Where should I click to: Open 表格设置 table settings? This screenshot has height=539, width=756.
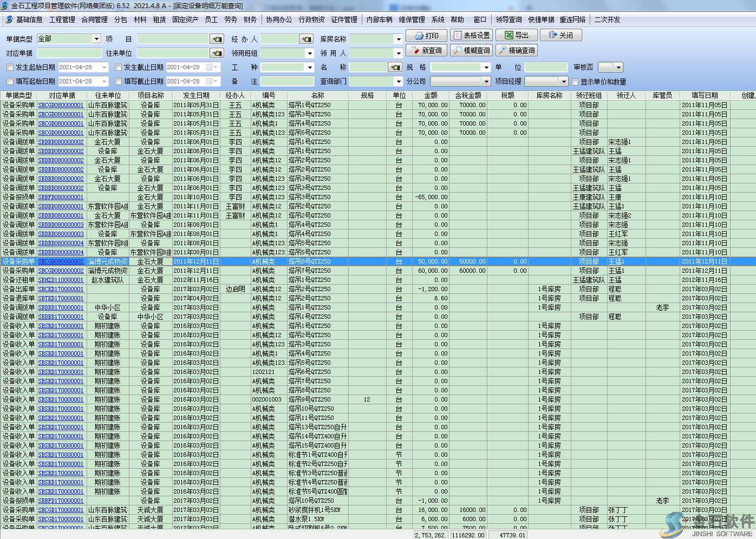click(471, 36)
